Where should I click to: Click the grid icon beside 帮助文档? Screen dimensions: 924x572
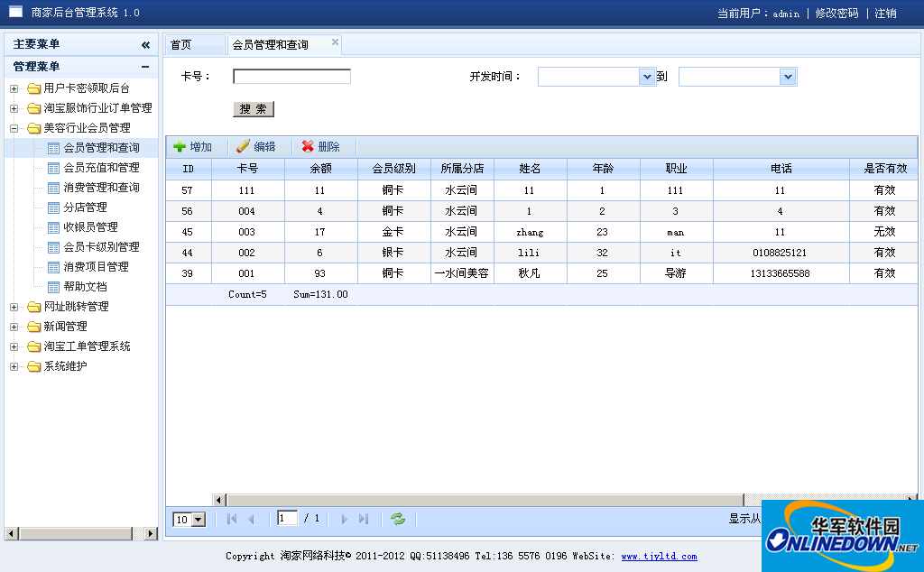pyautogui.click(x=53, y=288)
